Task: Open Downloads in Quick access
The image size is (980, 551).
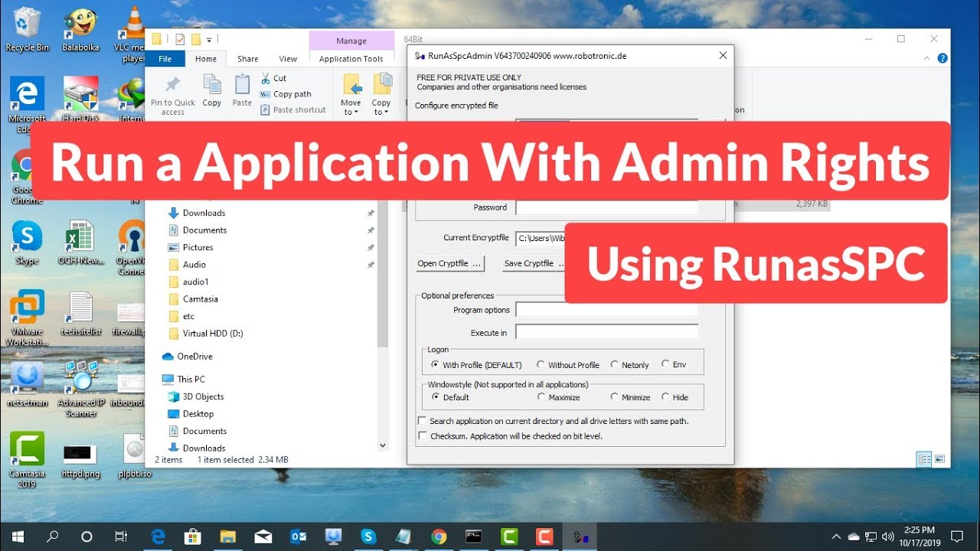Action: click(204, 213)
